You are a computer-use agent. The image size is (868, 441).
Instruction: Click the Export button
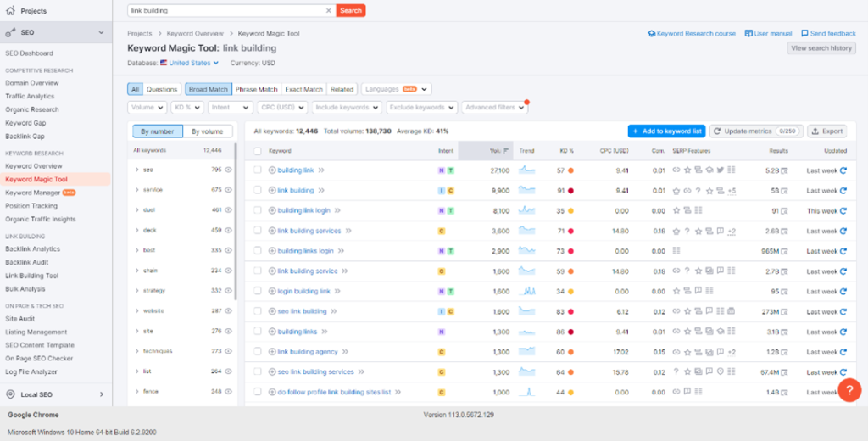click(827, 131)
